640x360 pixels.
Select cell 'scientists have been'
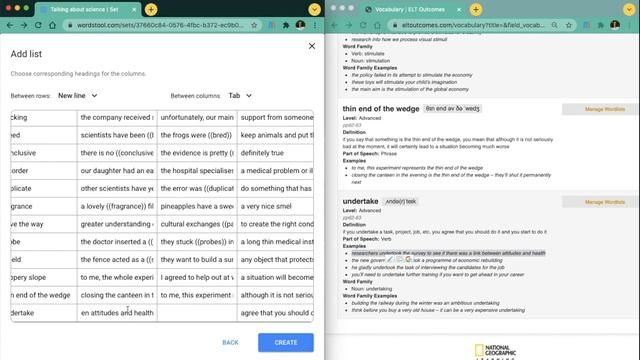point(117,135)
